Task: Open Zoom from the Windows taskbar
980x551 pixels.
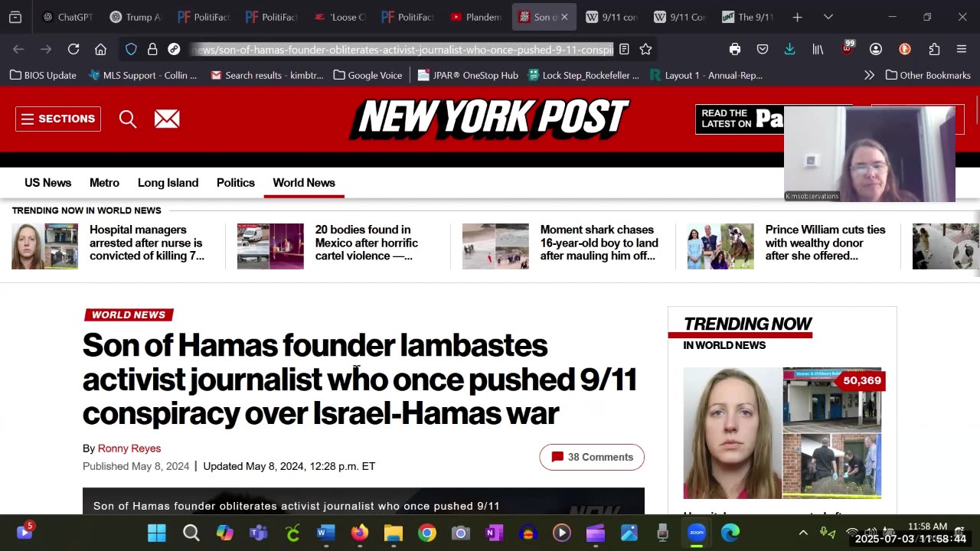Action: [x=696, y=533]
